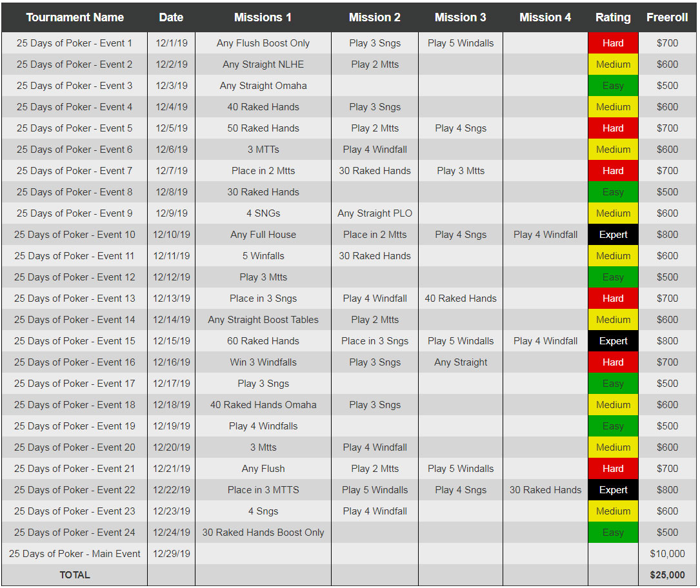Click the Freeroll column header
This screenshot has width=700, height=588.
pyautogui.click(x=667, y=17)
